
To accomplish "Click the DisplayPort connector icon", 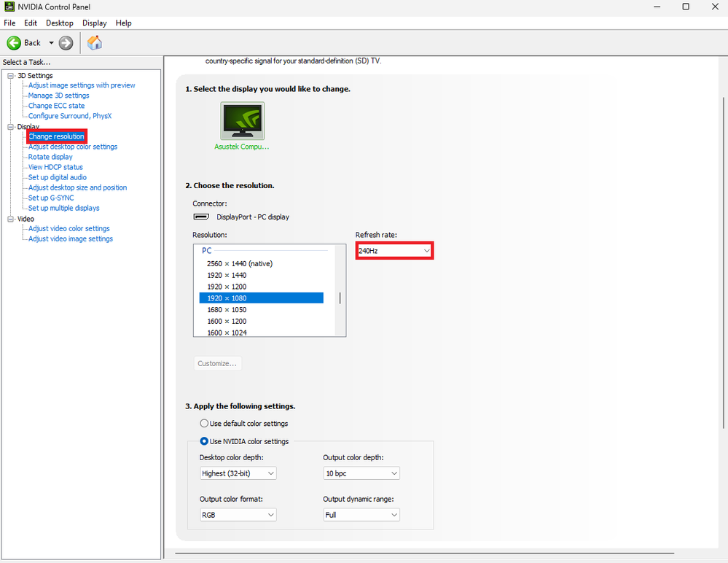I will [201, 217].
